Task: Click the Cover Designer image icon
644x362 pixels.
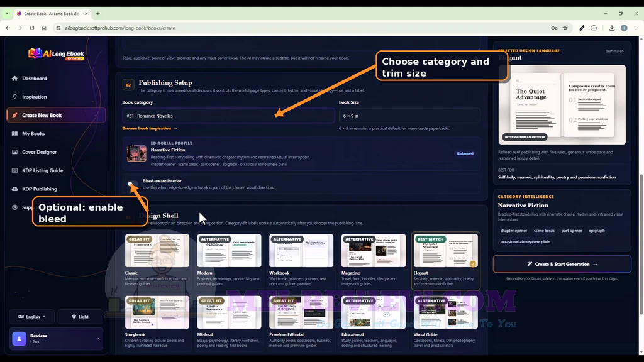Action: 15,152
